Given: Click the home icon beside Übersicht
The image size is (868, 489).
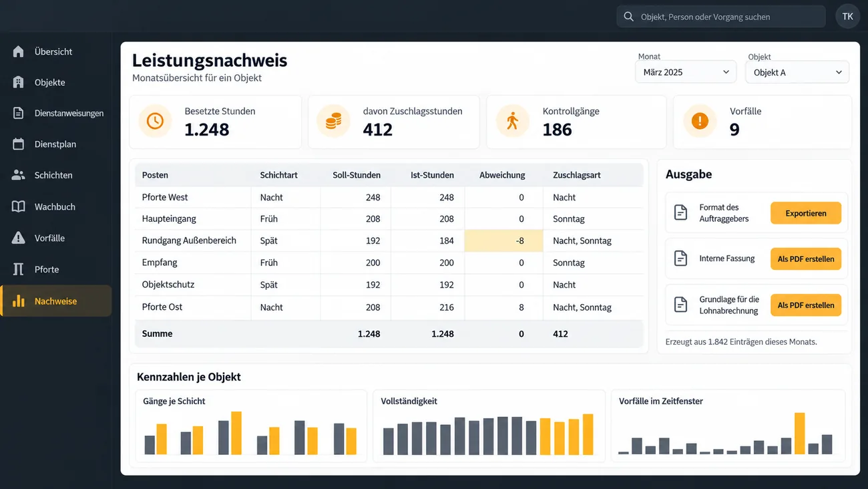Looking at the screenshot, I should pyautogui.click(x=19, y=51).
